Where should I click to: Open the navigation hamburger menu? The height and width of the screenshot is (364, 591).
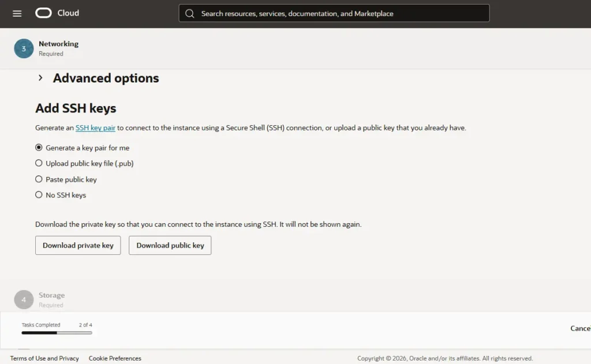(x=17, y=13)
